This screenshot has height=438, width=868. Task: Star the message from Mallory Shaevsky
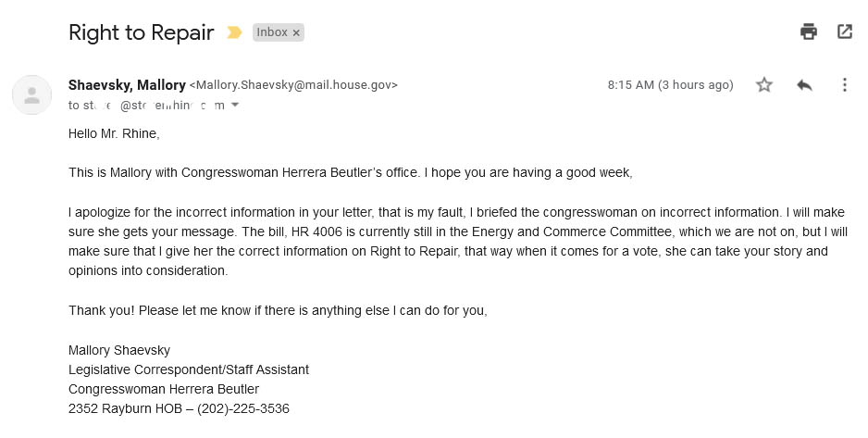764,84
